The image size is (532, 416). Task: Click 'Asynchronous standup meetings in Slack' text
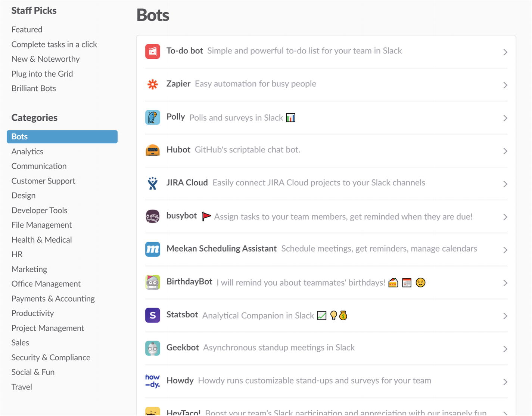pos(279,348)
